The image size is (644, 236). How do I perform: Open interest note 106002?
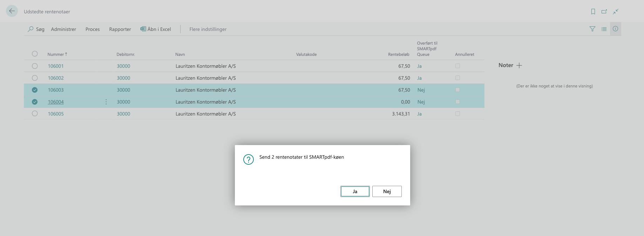[x=56, y=78]
